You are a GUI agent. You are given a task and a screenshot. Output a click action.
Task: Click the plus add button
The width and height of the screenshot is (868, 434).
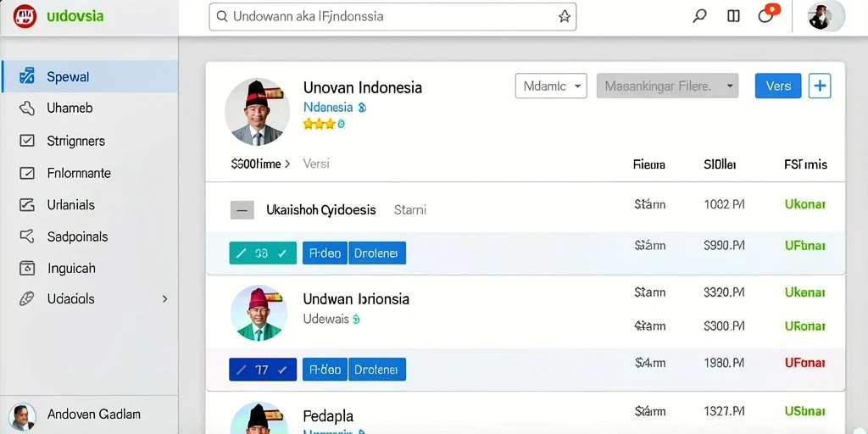click(x=820, y=86)
